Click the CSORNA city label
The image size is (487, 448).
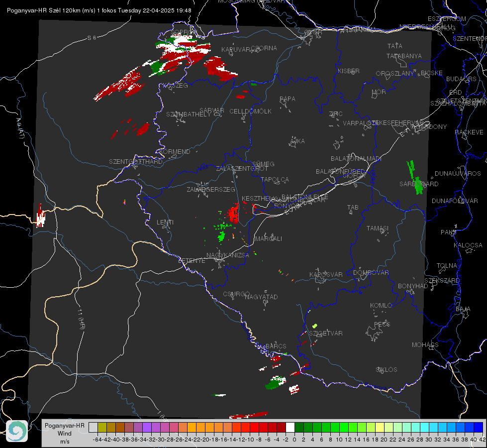coord(264,48)
